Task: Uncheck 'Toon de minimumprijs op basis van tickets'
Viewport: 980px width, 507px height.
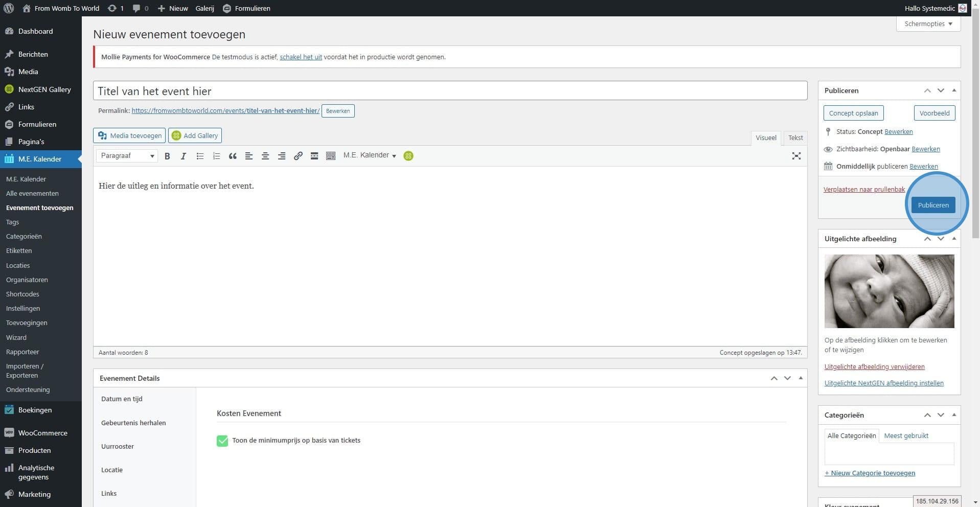Action: tap(222, 441)
